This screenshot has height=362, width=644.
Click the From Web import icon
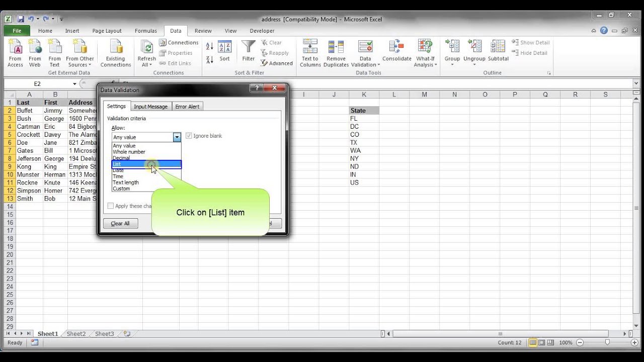click(35, 53)
